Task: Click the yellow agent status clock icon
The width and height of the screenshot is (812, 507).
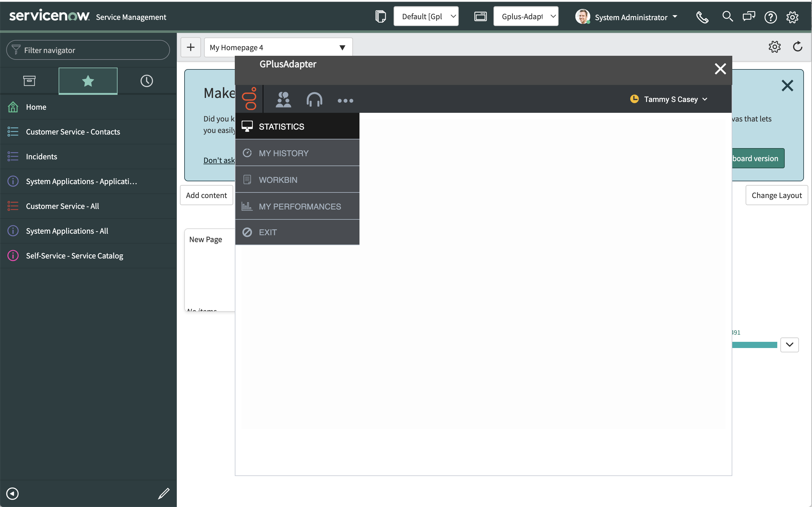Action: point(634,99)
